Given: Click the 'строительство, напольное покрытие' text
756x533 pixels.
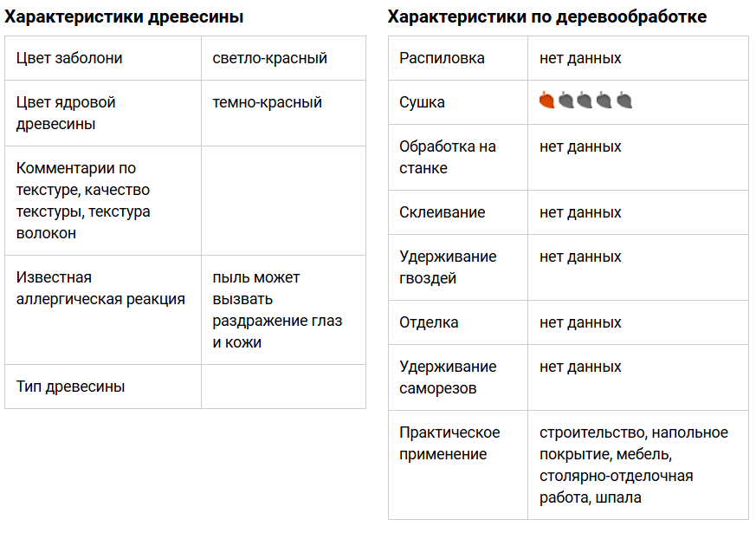Looking at the screenshot, I should [634, 443].
